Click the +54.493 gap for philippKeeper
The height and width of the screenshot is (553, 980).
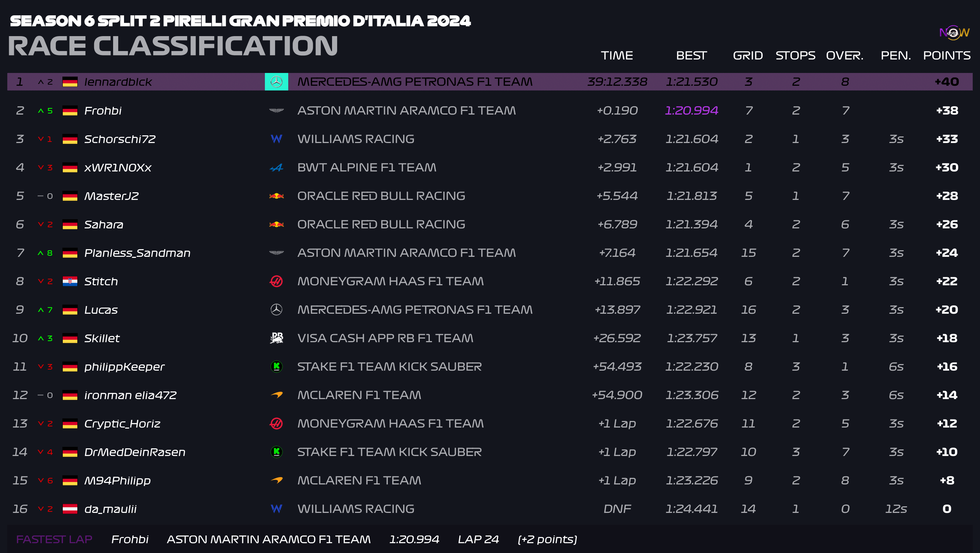[617, 367]
